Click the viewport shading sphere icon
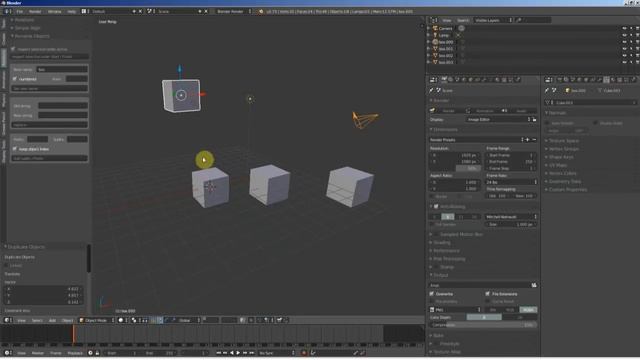Image resolution: width=640 pixels, height=360 pixels. [121, 320]
